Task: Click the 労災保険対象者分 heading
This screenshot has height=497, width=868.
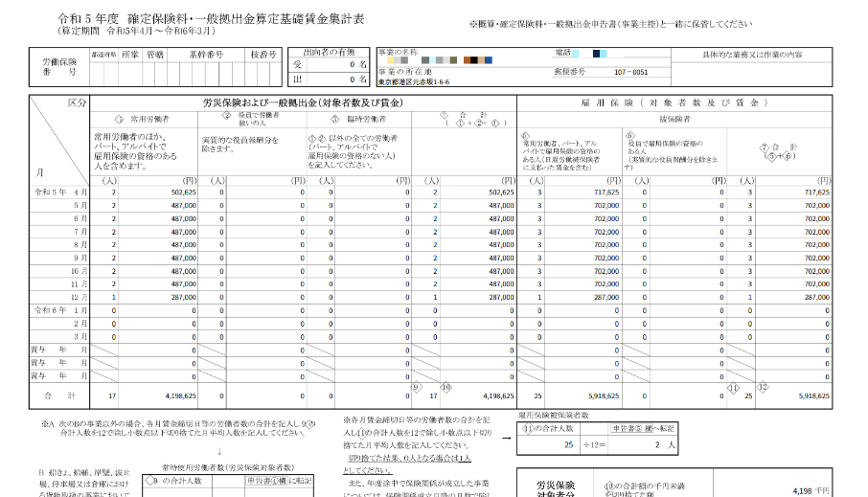Action: click(556, 488)
